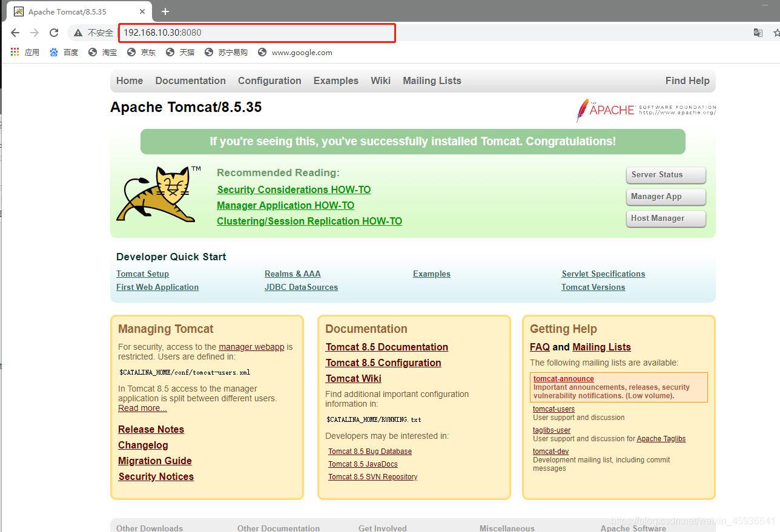Image resolution: width=780 pixels, height=532 pixels.
Task: Open the Clustering/Session Replication HOW-TO link
Action: point(309,221)
